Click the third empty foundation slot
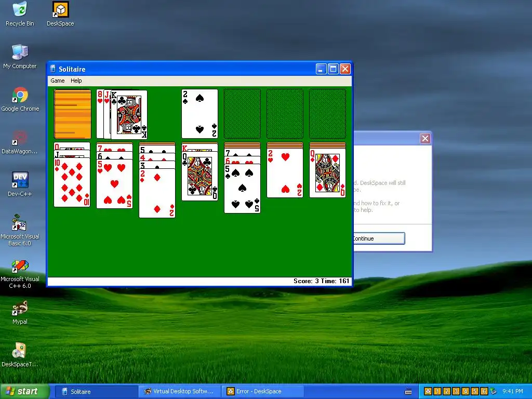Screen dimensions: 532x399 (x=285, y=114)
